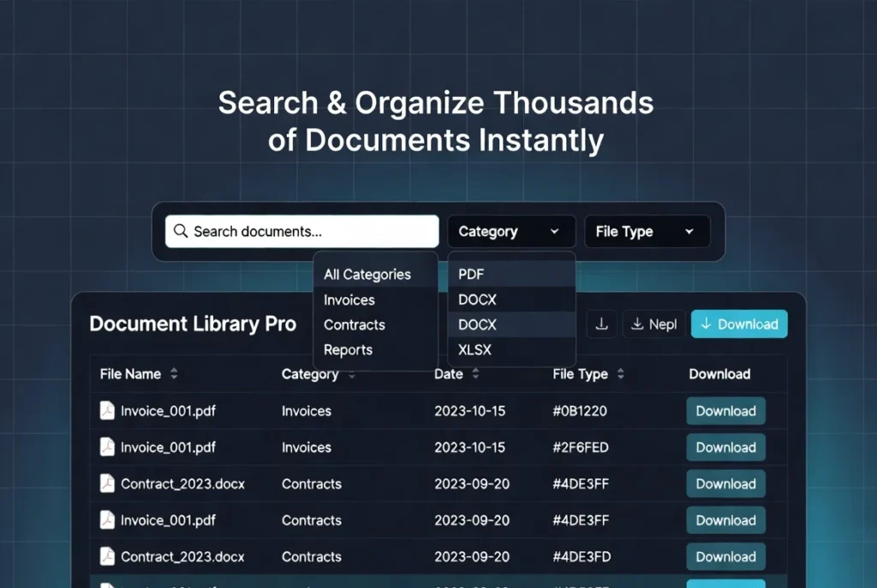Click the #2F6FED file type value

click(x=581, y=448)
